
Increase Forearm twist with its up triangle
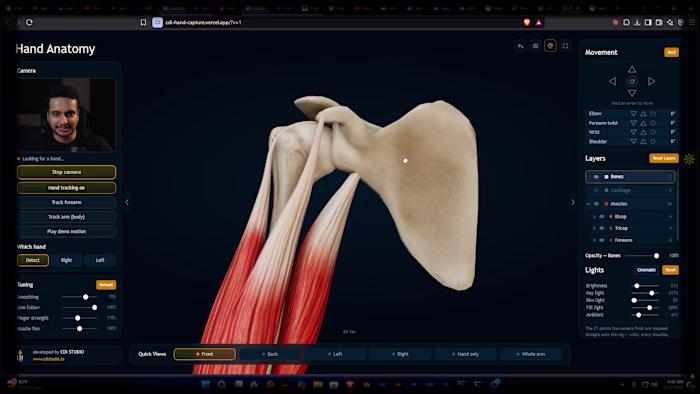(x=643, y=123)
